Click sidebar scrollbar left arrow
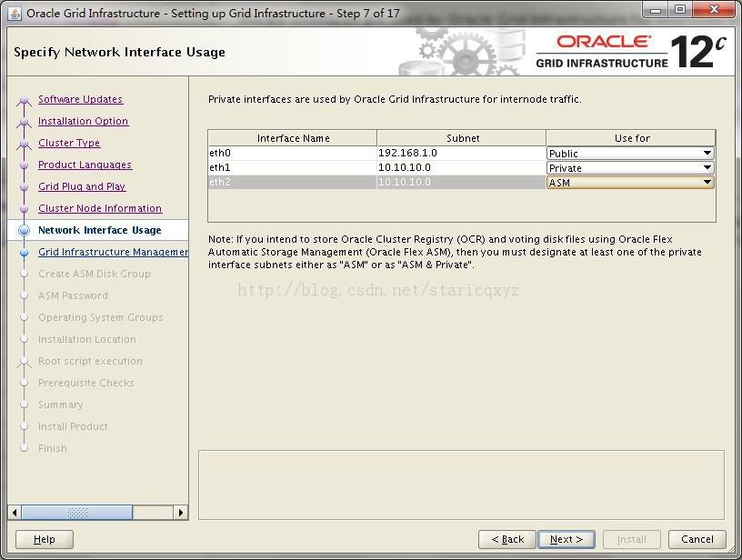 (15, 512)
